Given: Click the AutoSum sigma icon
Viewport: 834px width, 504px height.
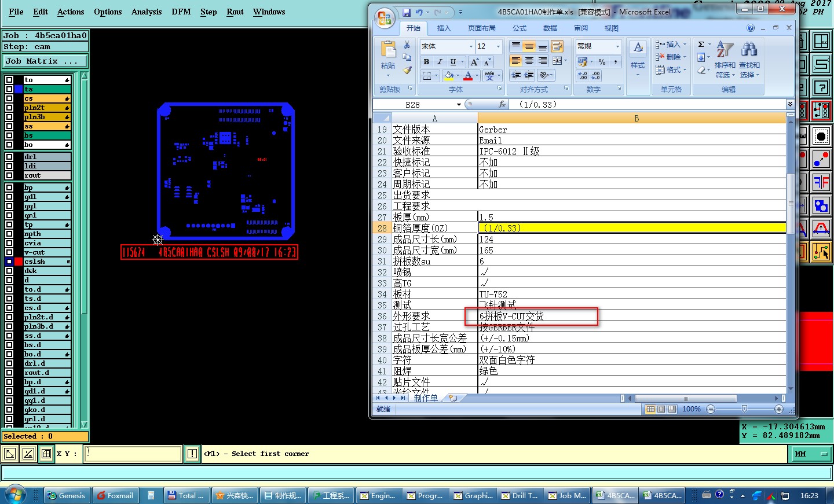Looking at the screenshot, I should pos(701,44).
